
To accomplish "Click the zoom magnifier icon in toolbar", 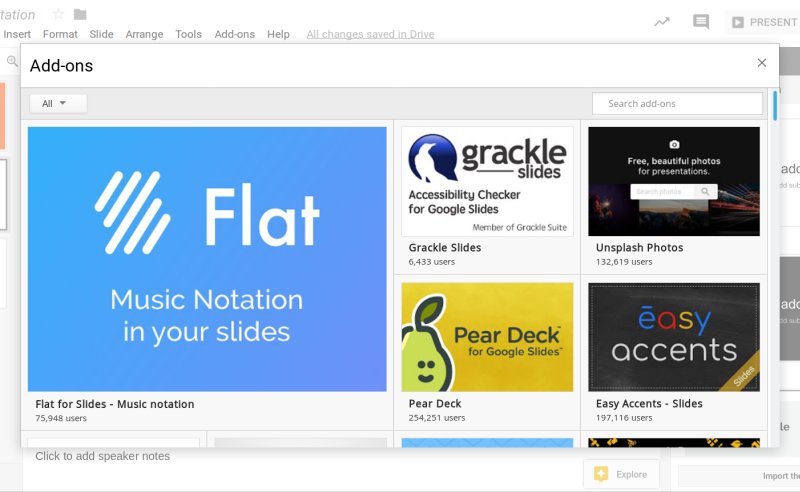I will point(12,62).
